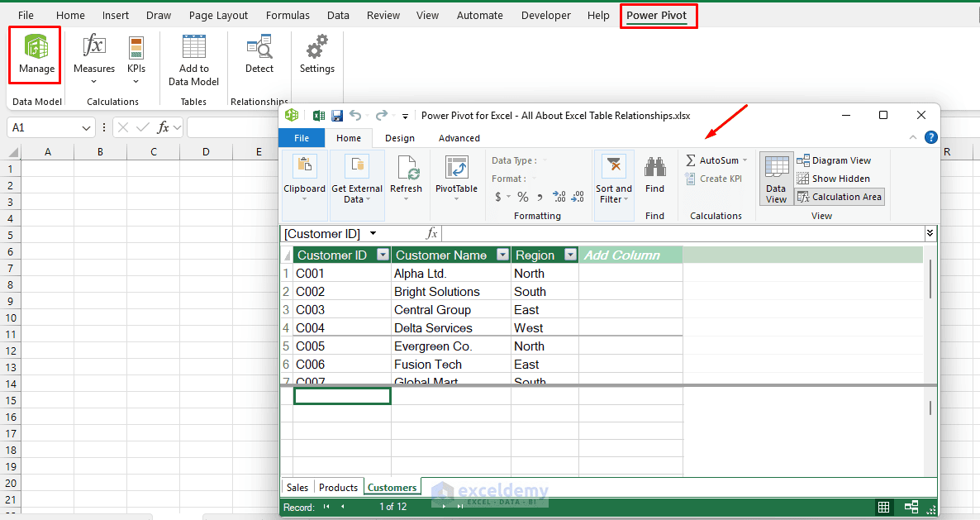Viewport: 980px width, 520px height.
Task: Click the Sort and Filter icon
Action: click(x=614, y=167)
